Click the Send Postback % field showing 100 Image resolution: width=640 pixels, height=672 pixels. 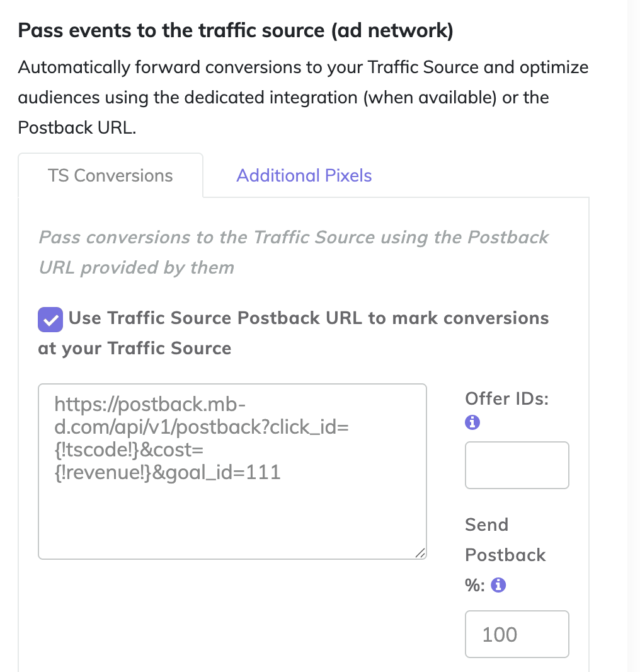pyautogui.click(x=517, y=634)
